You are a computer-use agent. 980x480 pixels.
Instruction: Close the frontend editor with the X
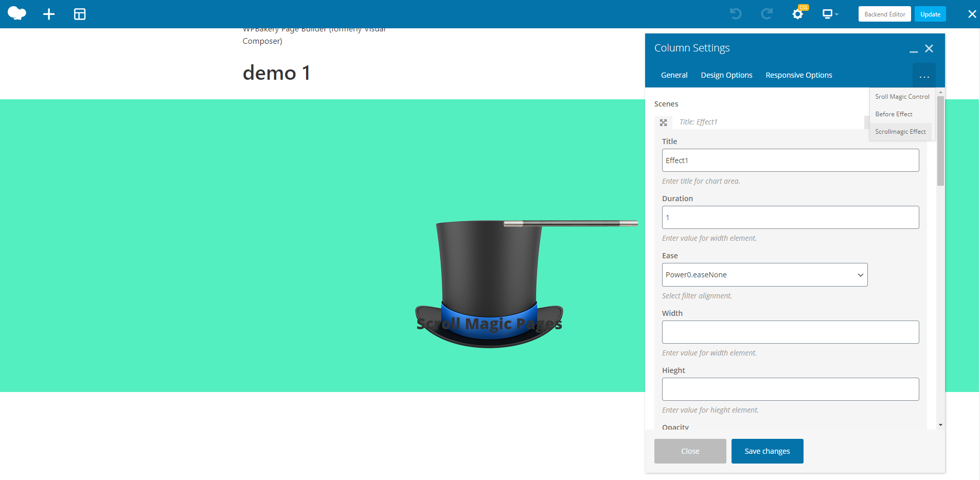tap(972, 14)
